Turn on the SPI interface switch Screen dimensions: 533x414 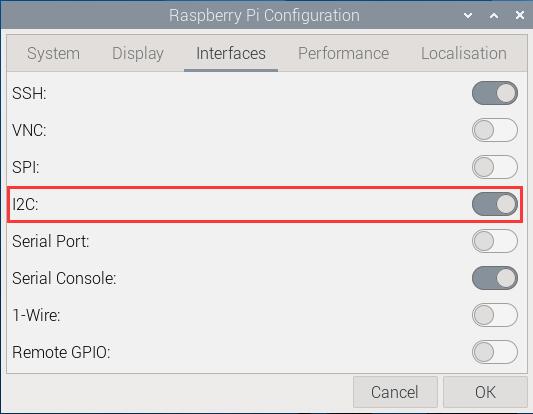tap(495, 167)
